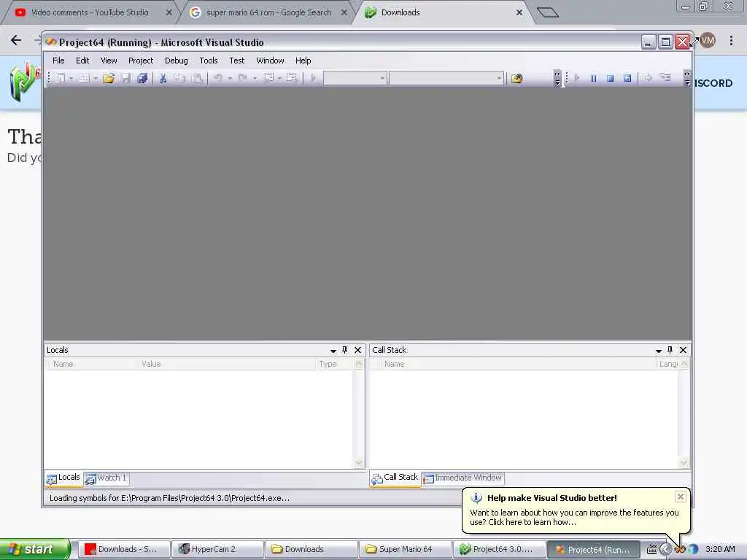
Task: Switch to the Immediate Window tab
Action: click(462, 478)
